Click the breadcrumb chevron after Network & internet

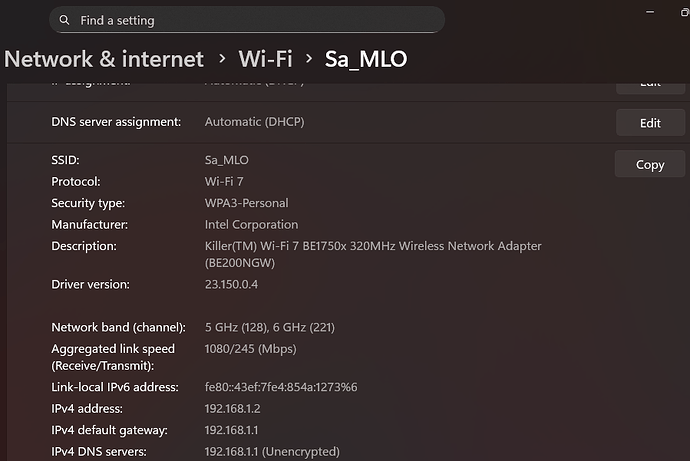221,59
